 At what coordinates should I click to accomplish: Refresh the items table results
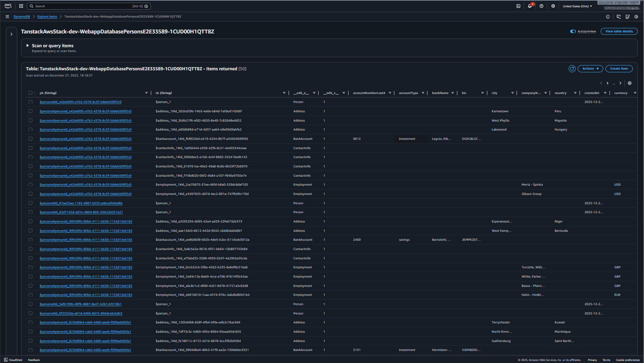point(572,69)
